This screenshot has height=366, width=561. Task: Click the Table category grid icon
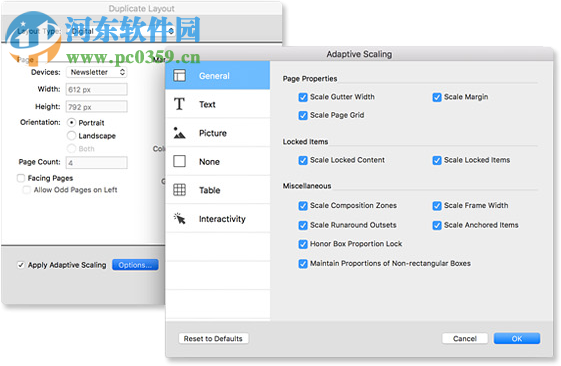pos(179,190)
